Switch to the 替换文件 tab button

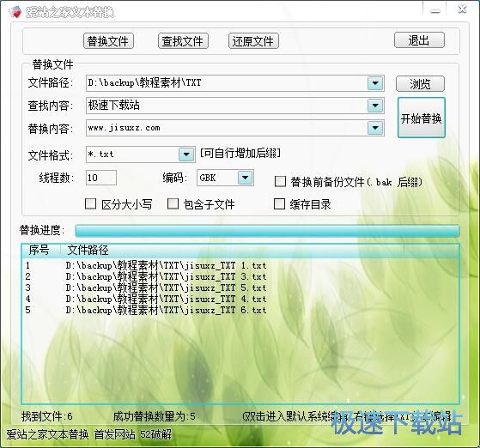tap(108, 41)
